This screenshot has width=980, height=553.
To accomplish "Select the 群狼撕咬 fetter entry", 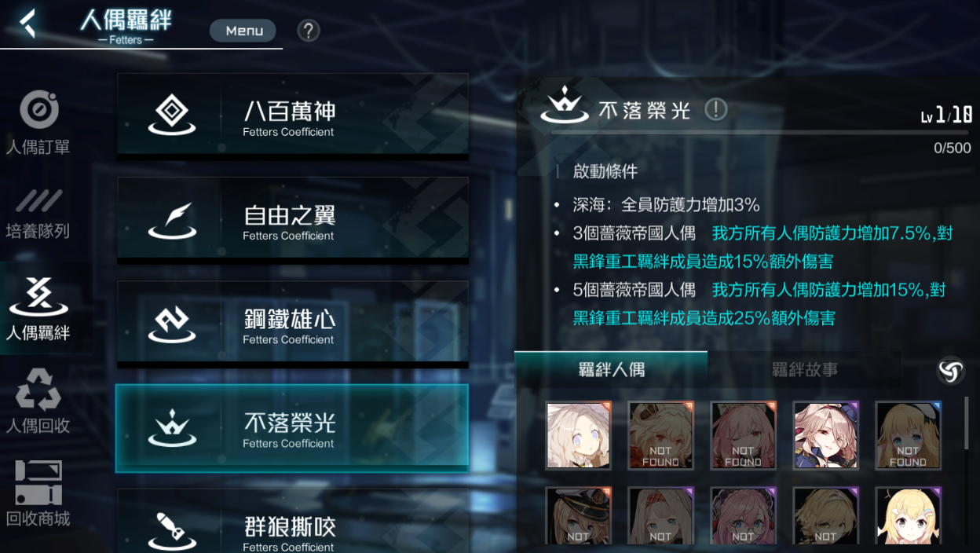I will 293,520.
